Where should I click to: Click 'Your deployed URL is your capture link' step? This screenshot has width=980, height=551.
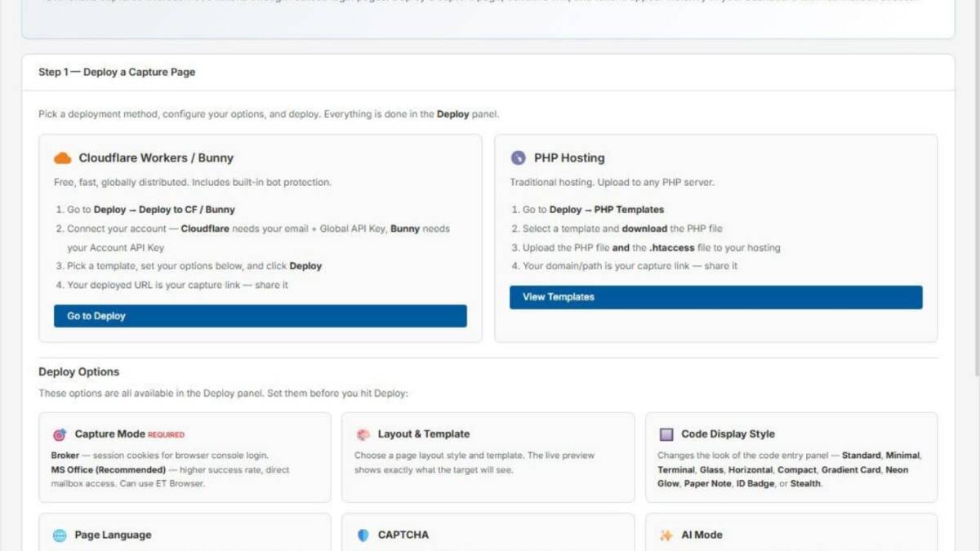coord(172,285)
